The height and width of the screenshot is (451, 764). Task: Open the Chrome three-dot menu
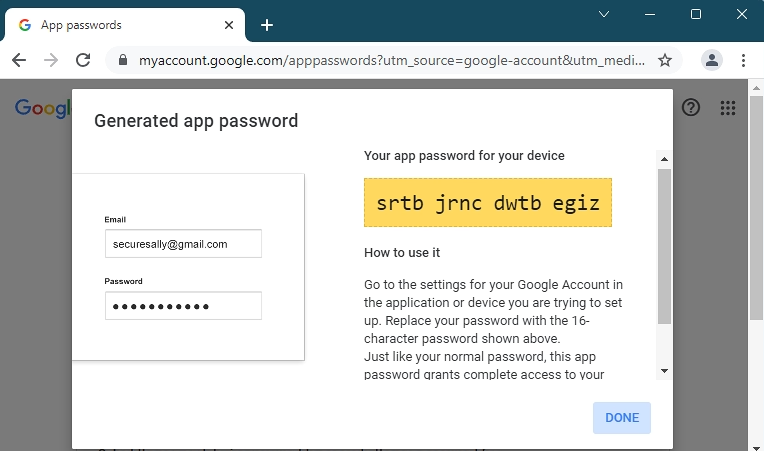(x=743, y=60)
